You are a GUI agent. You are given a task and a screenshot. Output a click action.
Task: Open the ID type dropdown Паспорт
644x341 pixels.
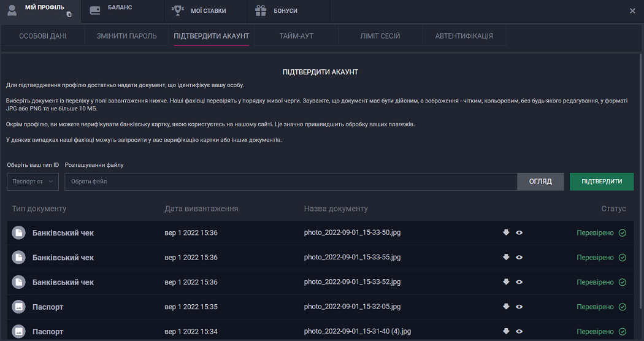(33, 182)
